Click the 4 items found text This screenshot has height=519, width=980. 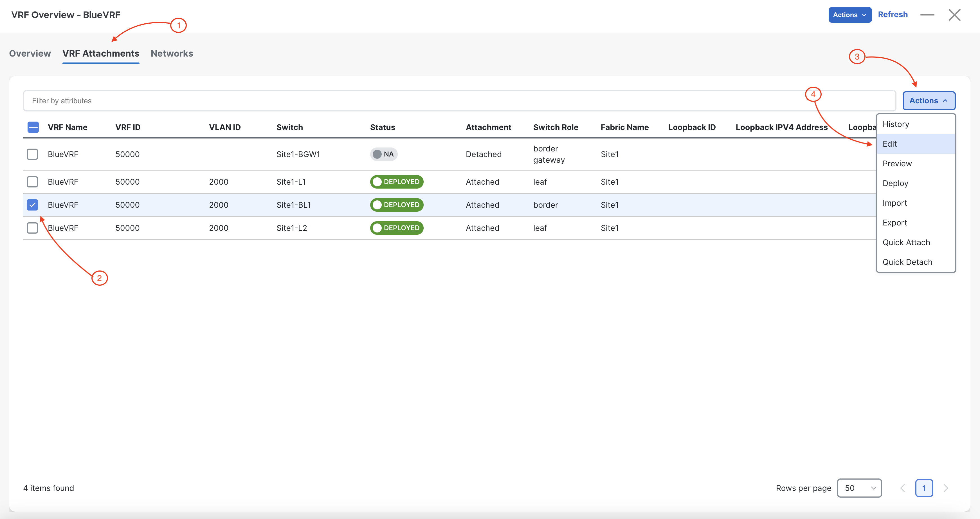click(49, 488)
